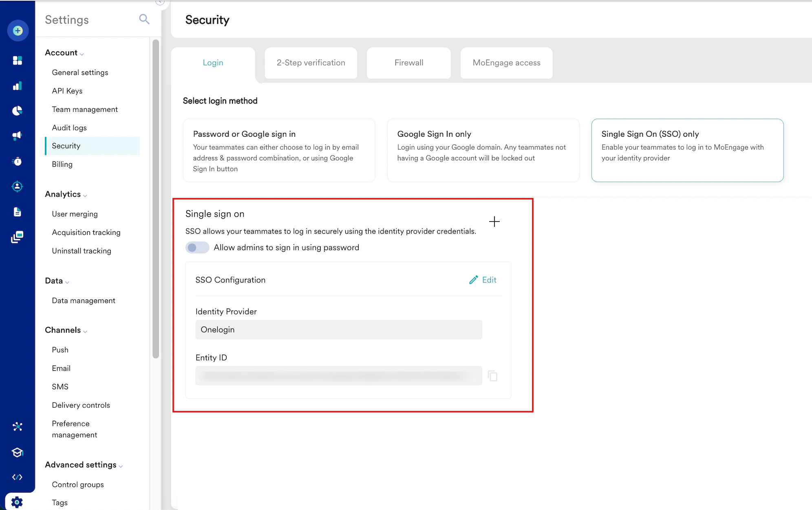Image resolution: width=812 pixels, height=510 pixels.
Task: Go to Team management settings
Action: (x=85, y=109)
